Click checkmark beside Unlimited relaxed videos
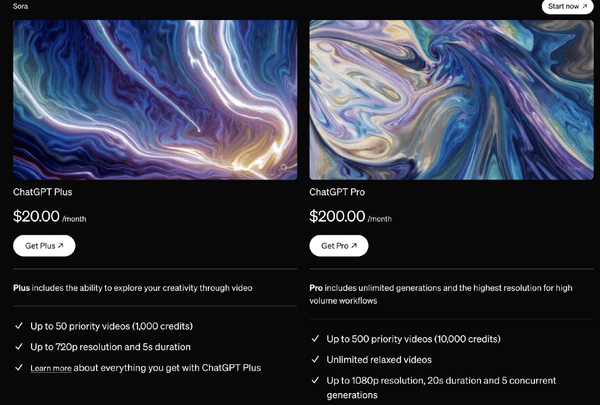Screen dimensions: 600x405 point(315,359)
